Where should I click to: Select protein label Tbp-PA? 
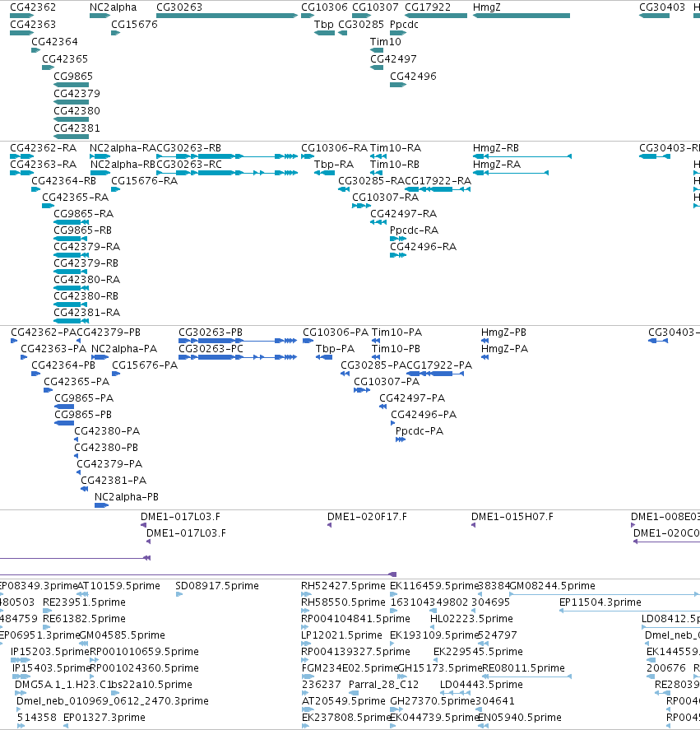coord(335,349)
